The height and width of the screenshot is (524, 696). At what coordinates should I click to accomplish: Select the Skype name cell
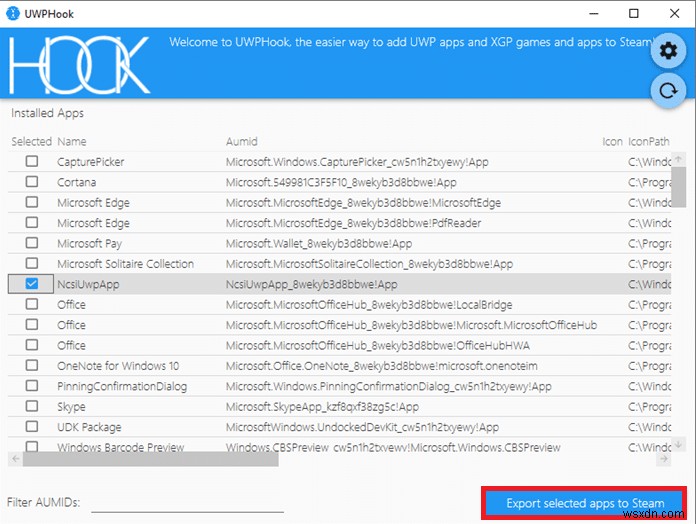71,407
